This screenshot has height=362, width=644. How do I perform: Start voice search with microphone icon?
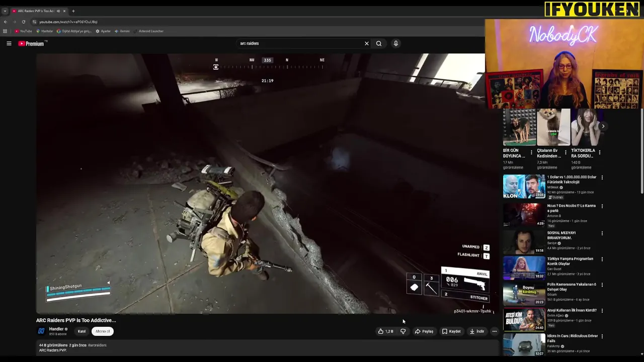click(x=396, y=44)
